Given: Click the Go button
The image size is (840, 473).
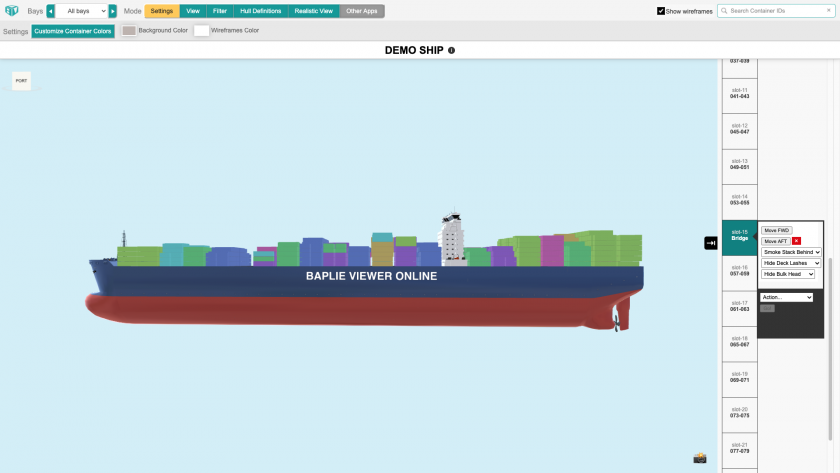Looking at the screenshot, I should [x=767, y=309].
